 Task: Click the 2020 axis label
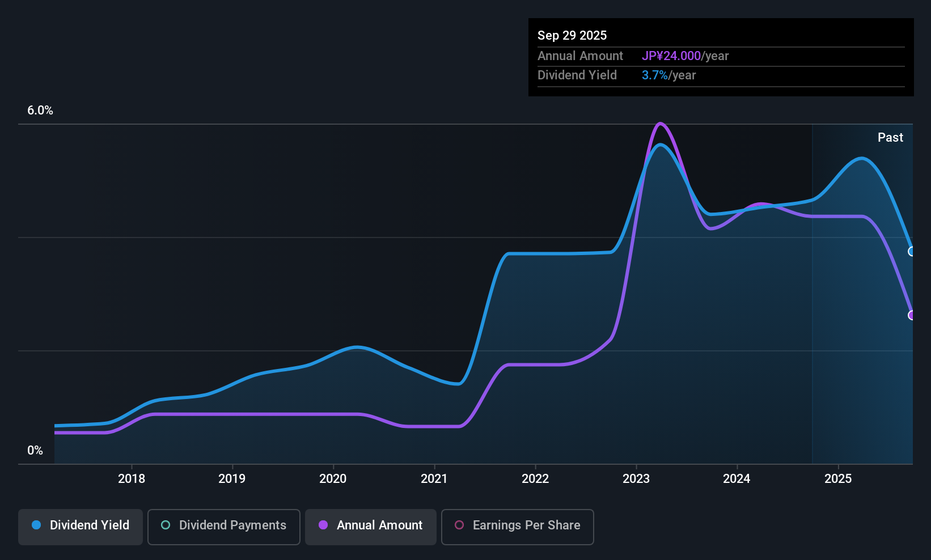click(x=333, y=478)
